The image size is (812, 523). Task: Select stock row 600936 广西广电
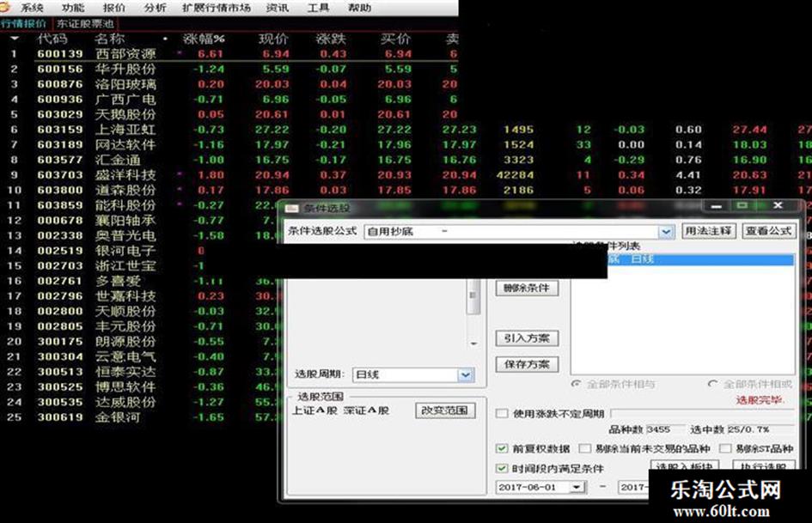tap(229, 99)
